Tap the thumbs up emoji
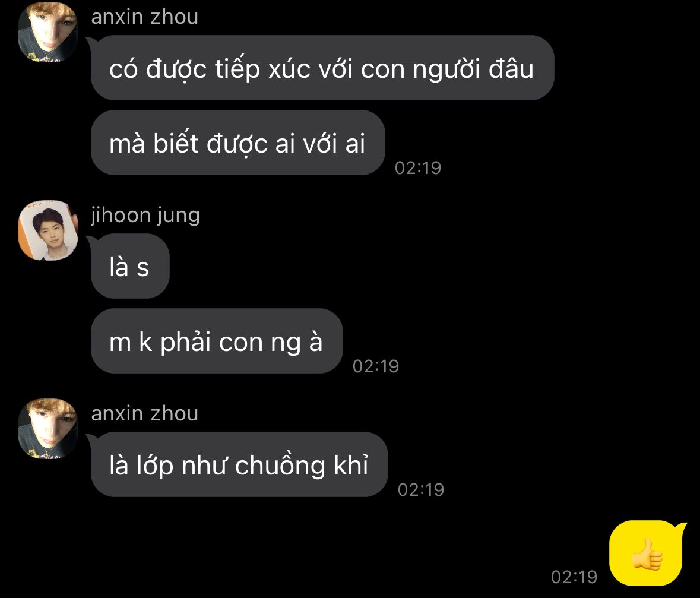This screenshot has height=598, width=700. [647, 554]
